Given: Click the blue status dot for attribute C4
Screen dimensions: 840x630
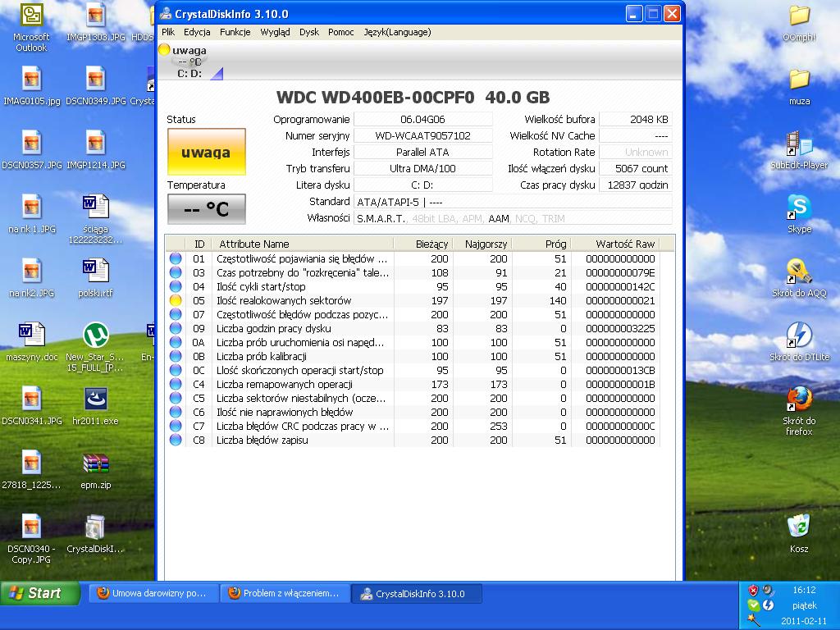Looking at the screenshot, I should click(176, 384).
